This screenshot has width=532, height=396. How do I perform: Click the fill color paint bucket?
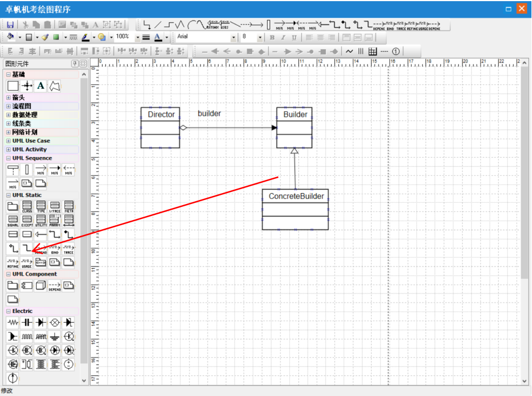click(x=10, y=37)
